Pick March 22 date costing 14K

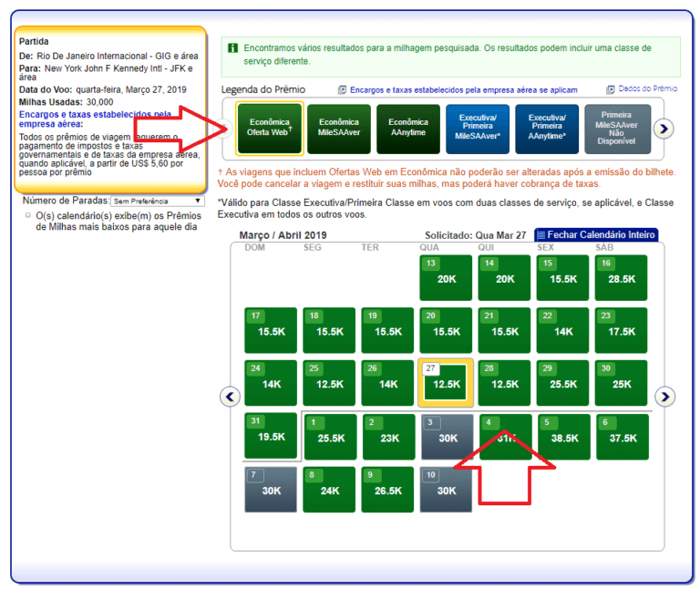tap(562, 330)
